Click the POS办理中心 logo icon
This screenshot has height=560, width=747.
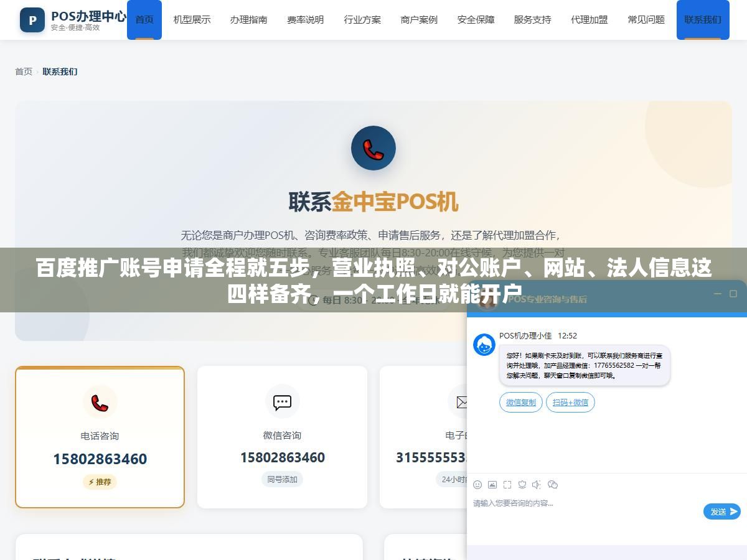point(32,20)
